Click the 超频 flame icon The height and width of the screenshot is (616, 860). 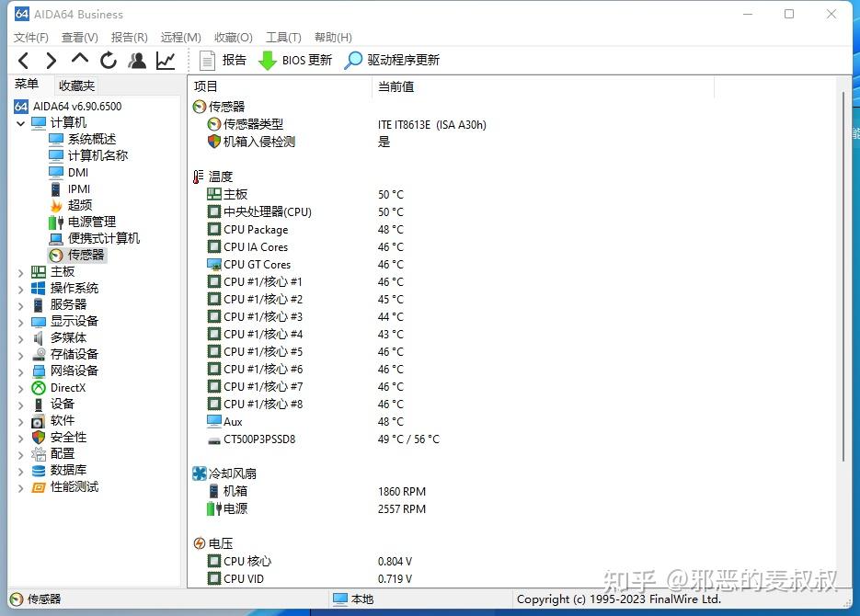tap(56, 206)
